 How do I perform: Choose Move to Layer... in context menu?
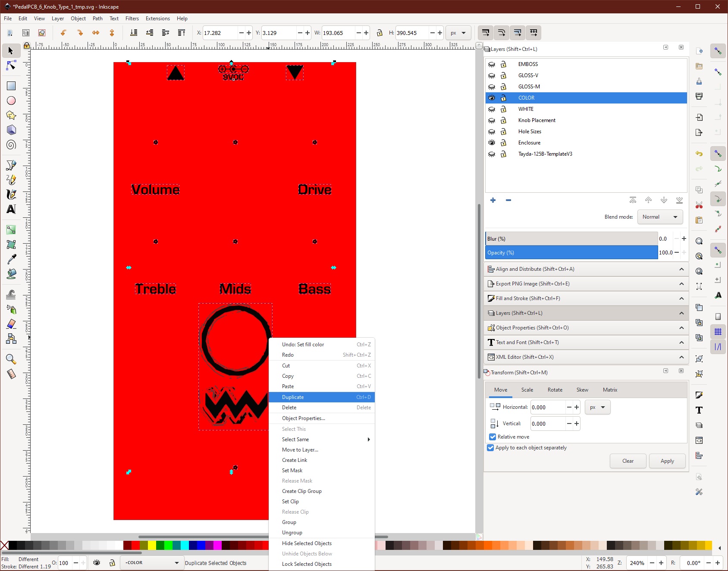coord(322,450)
